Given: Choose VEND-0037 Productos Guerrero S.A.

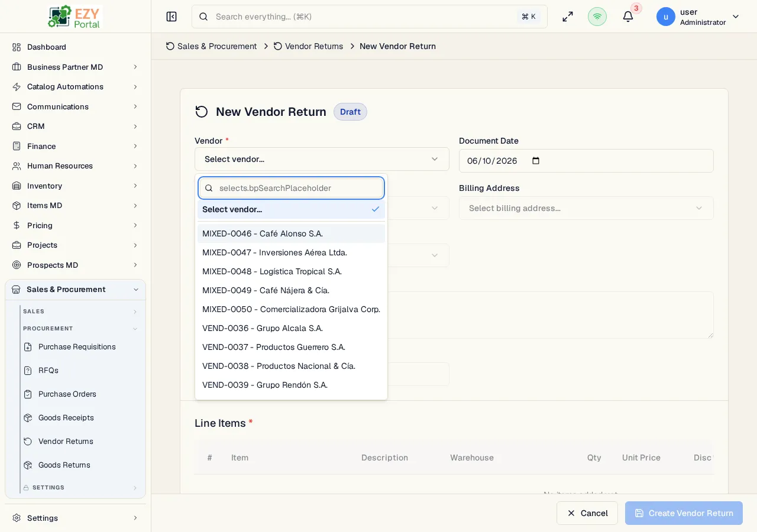Looking at the screenshot, I should tap(291, 347).
